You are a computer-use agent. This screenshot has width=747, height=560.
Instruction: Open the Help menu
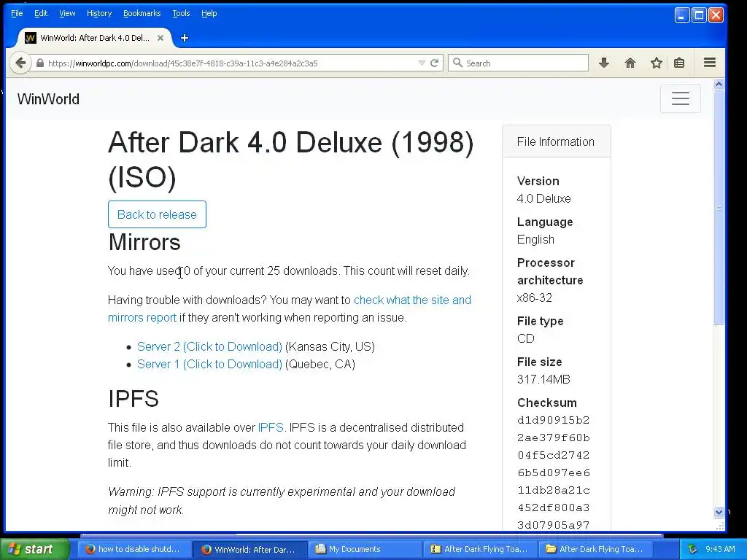(209, 13)
